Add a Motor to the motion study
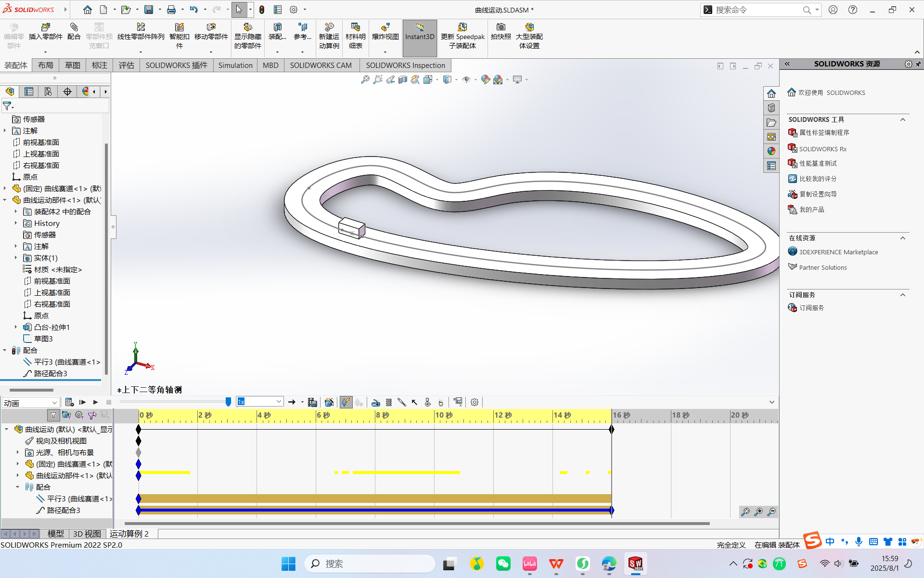 (x=376, y=402)
